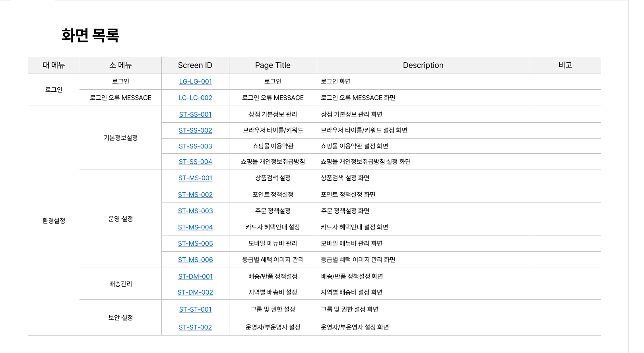Select the '비고' column header

tap(565, 65)
